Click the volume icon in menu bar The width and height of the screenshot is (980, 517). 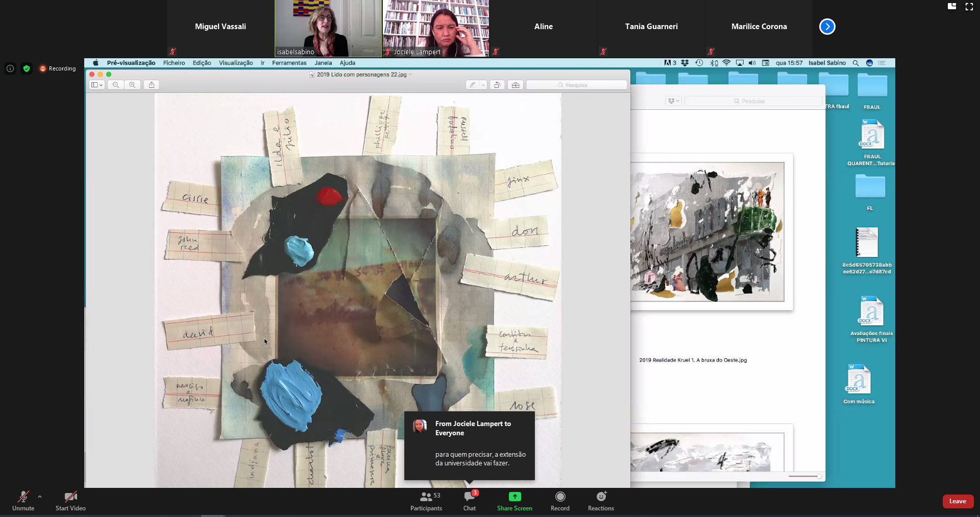pos(752,63)
